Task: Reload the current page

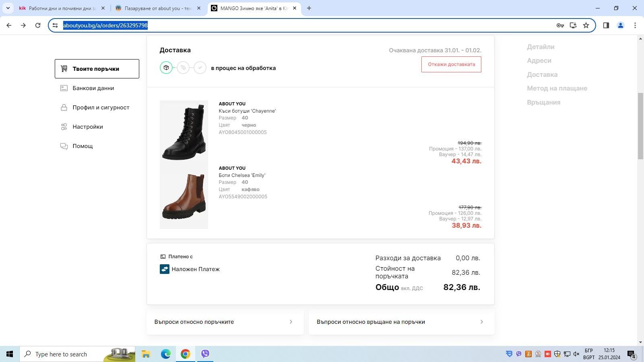Action: (38, 25)
